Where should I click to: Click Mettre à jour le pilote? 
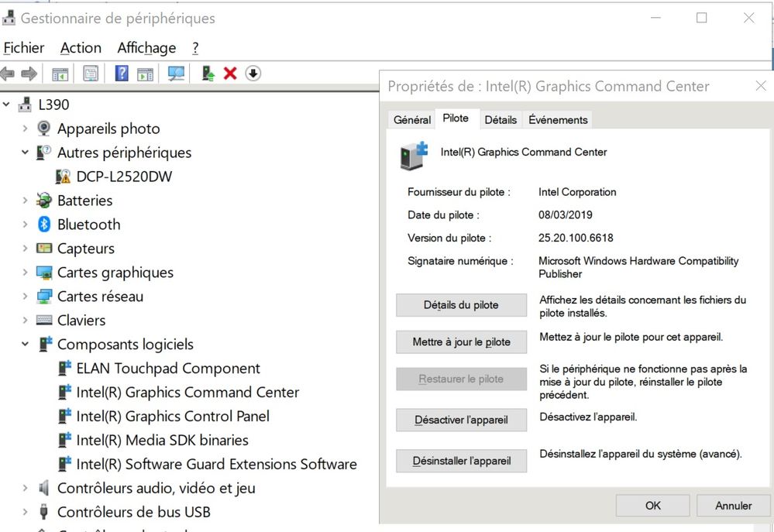pyautogui.click(x=461, y=342)
